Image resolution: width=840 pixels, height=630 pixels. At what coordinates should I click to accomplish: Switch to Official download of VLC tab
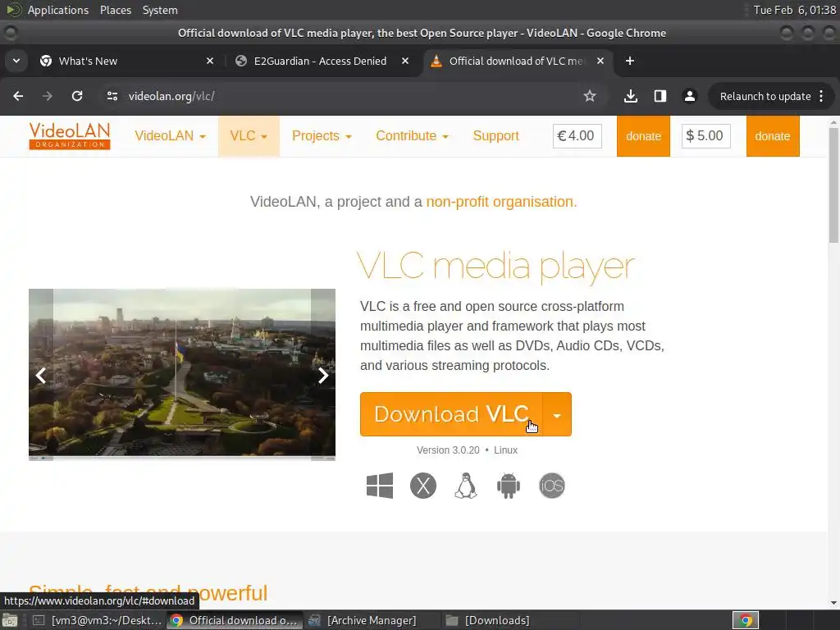[517, 61]
